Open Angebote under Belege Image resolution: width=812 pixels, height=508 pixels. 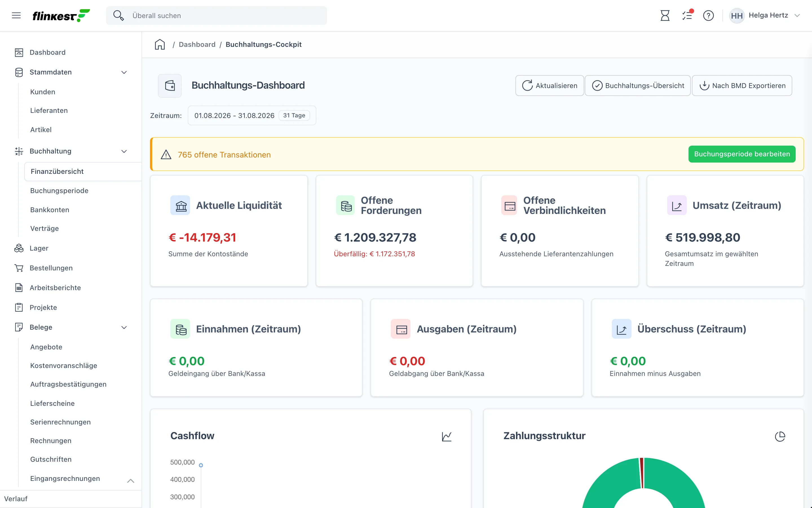click(x=46, y=347)
